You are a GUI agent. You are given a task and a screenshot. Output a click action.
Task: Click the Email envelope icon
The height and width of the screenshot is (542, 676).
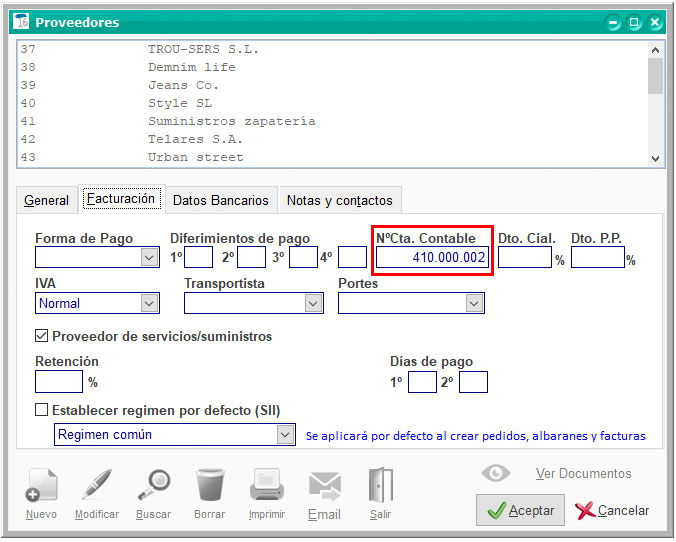(x=325, y=486)
